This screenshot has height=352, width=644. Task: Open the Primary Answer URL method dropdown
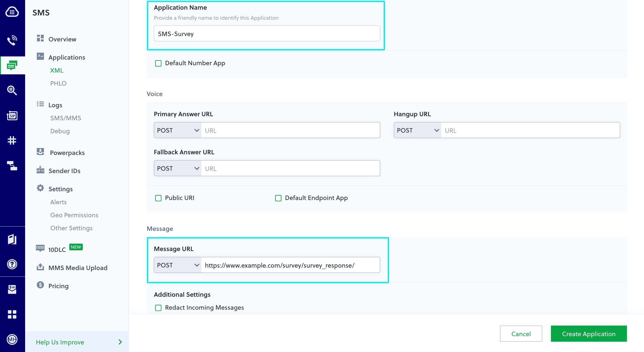[x=178, y=130]
